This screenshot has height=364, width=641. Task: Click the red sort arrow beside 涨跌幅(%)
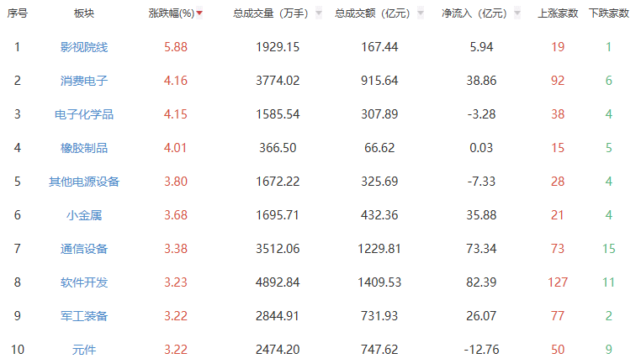[199, 13]
